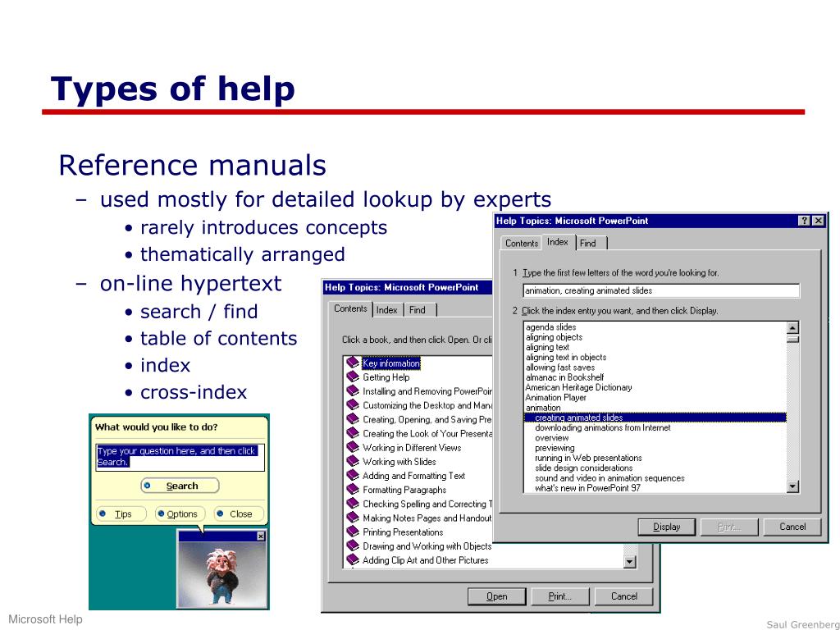Click the index list scroll down arrow
The width and height of the screenshot is (840, 630).
point(793,486)
